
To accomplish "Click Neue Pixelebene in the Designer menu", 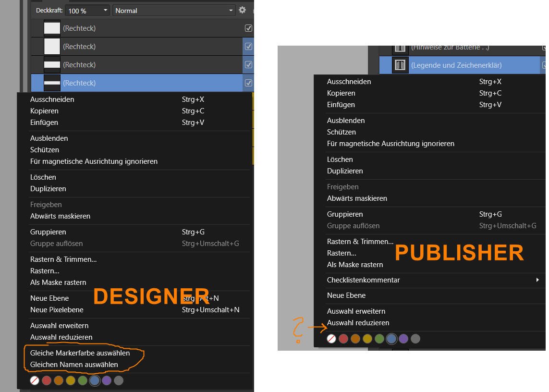I will point(57,310).
